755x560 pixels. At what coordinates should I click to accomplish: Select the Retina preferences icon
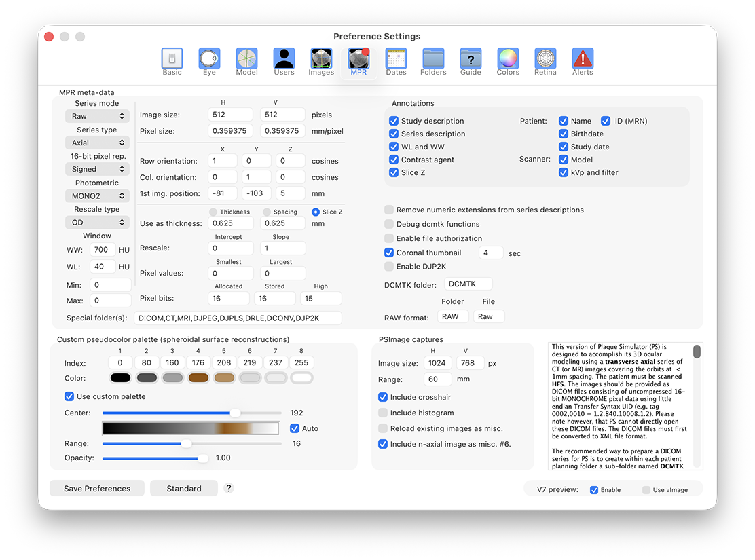click(545, 61)
